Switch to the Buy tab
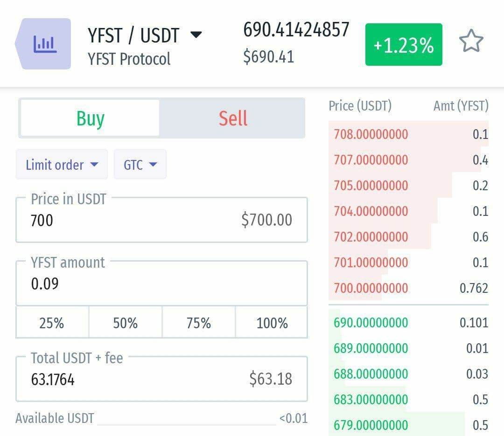Viewport: 504px width, 436px height. point(90,118)
